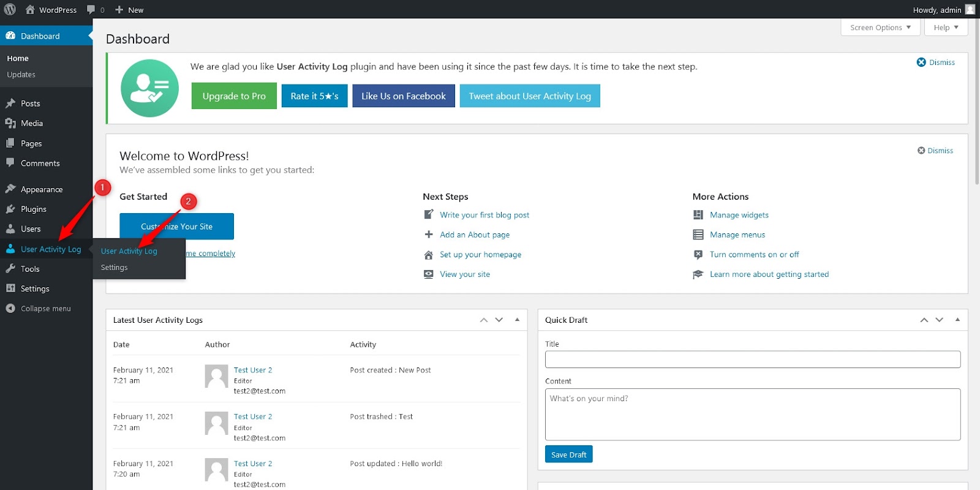Click the Tools wrench icon
This screenshot has height=490, width=980.
(x=10, y=268)
